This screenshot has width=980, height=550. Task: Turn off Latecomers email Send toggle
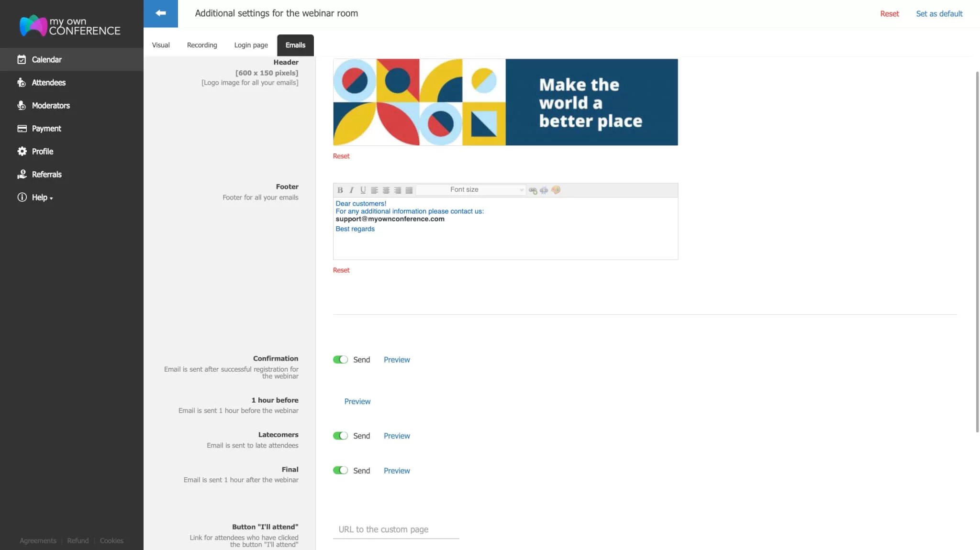point(340,436)
